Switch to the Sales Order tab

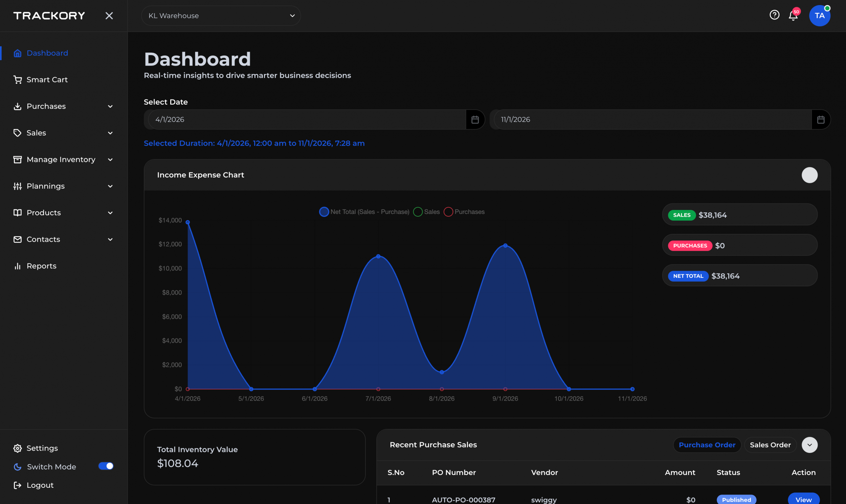[x=770, y=445]
